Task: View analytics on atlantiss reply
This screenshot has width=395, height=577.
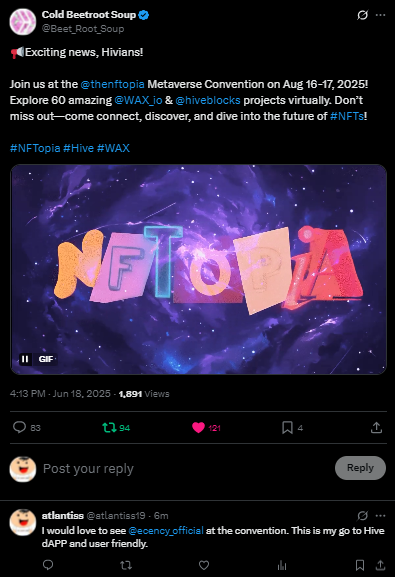Action: [282, 565]
